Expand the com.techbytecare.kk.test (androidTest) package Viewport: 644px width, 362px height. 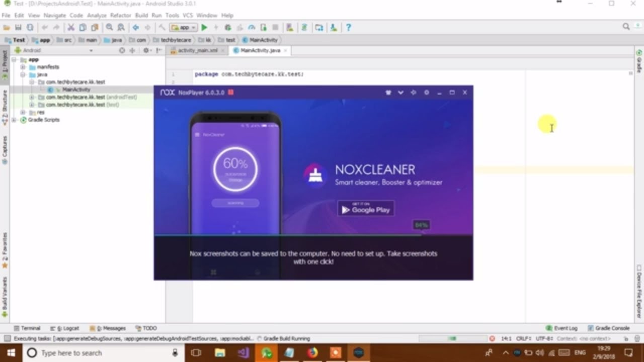(x=32, y=97)
